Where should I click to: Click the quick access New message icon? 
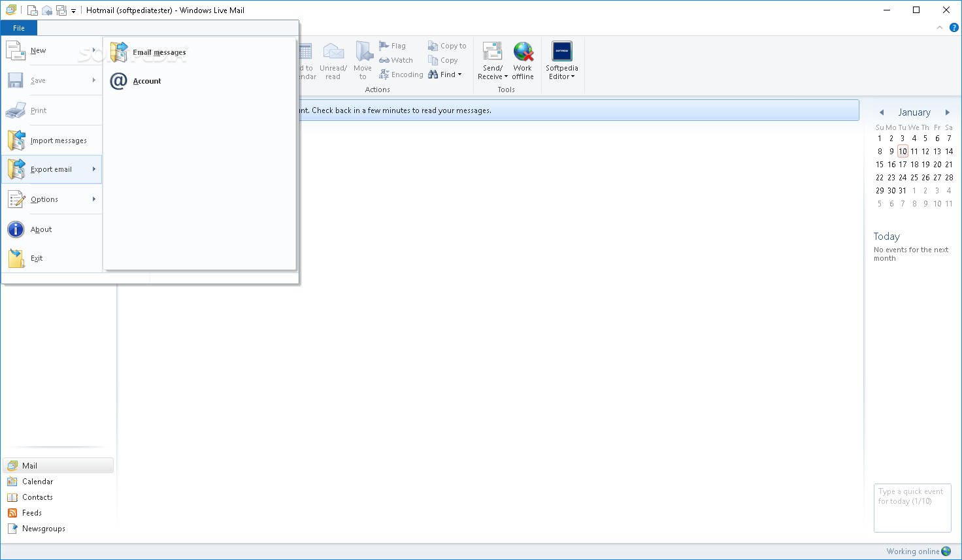point(32,10)
